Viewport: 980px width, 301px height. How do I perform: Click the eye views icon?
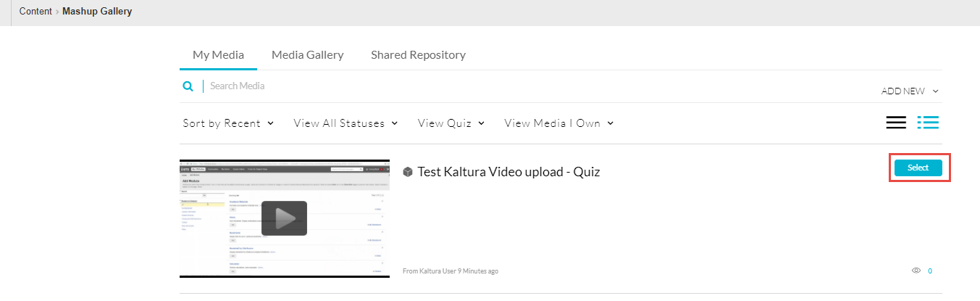(916, 271)
